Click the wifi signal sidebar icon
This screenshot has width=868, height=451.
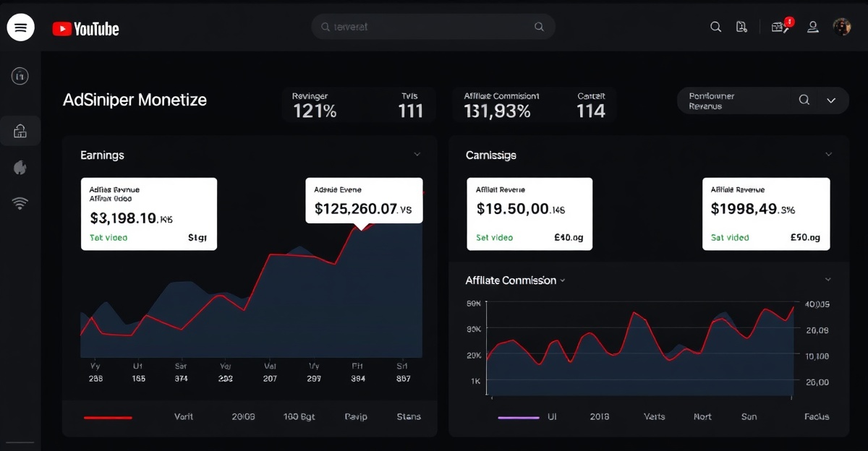point(20,203)
